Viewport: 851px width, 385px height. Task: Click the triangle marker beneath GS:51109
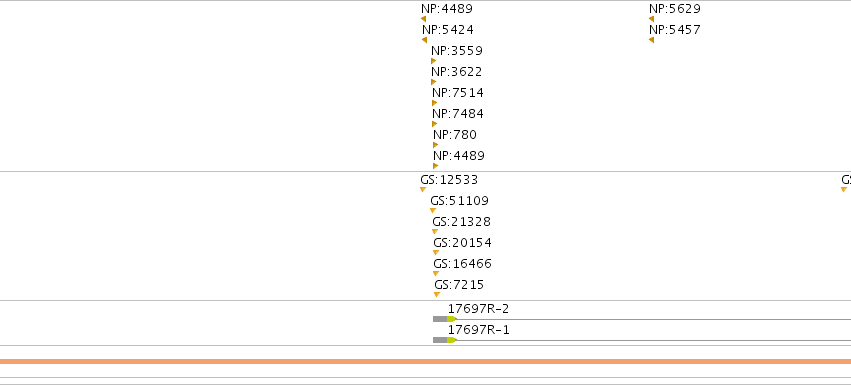(x=433, y=211)
